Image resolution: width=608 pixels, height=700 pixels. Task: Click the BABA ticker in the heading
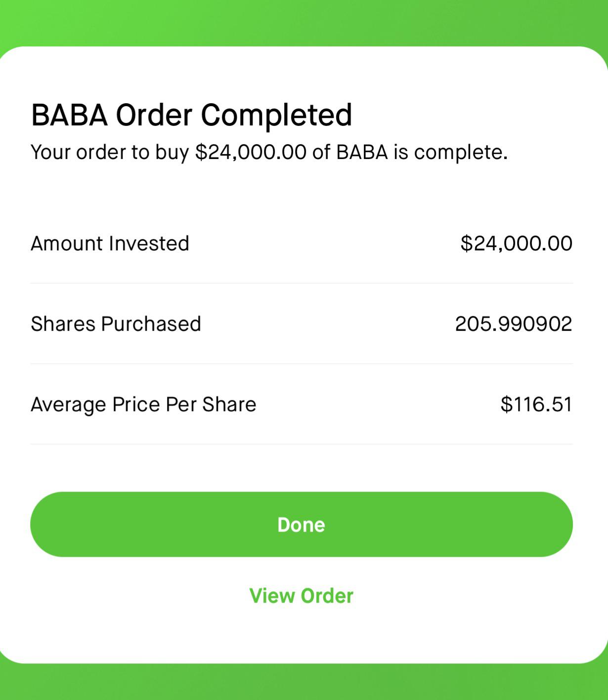coord(69,115)
